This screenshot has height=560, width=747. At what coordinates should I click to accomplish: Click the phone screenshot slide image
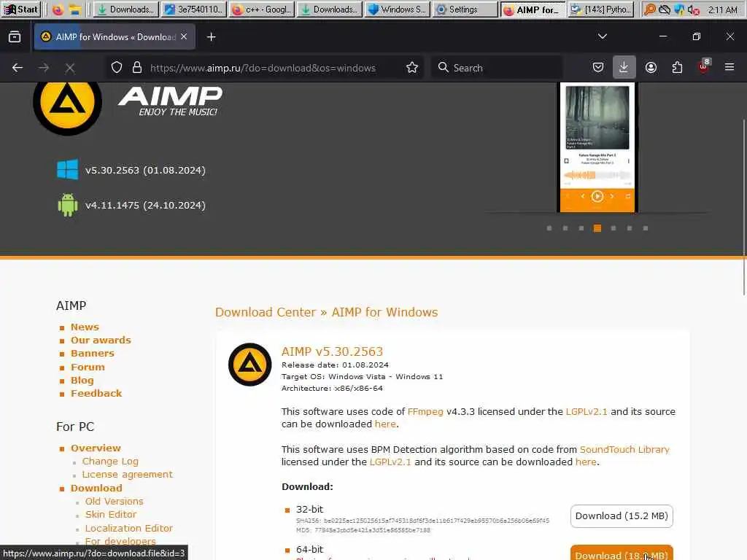coord(597,147)
